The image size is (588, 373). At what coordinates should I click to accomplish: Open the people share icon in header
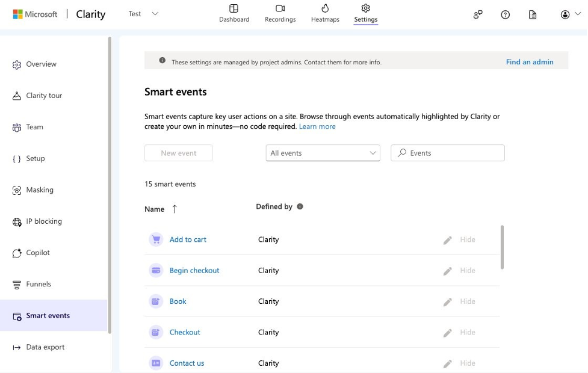tap(478, 15)
